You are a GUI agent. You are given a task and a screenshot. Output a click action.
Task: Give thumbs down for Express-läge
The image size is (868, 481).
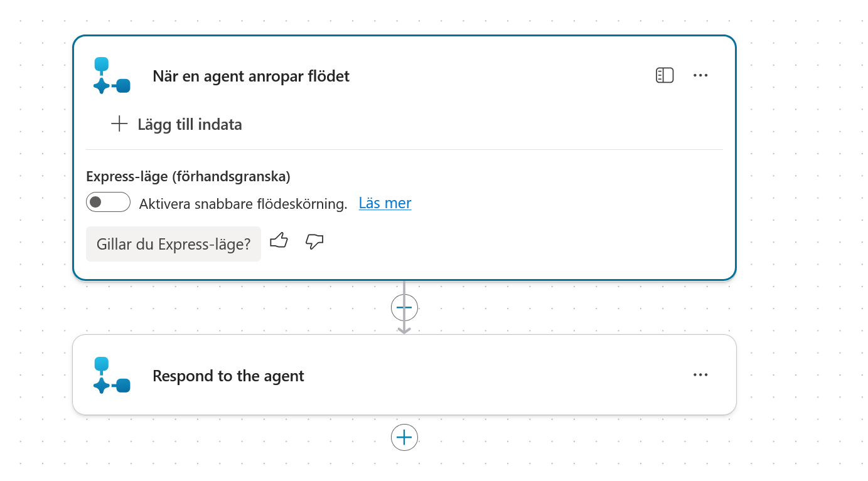pyautogui.click(x=314, y=241)
